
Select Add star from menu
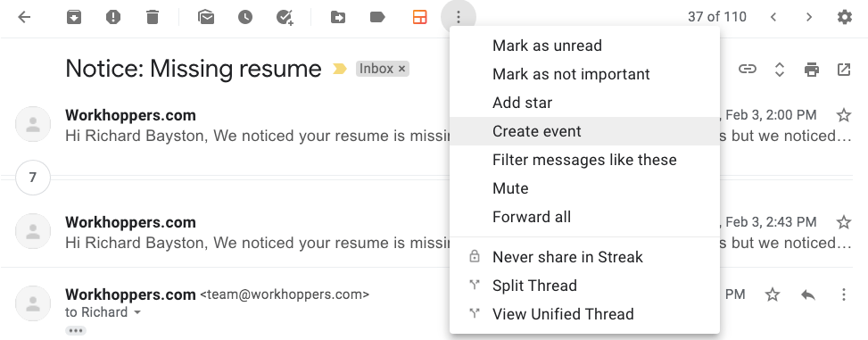click(x=584, y=103)
